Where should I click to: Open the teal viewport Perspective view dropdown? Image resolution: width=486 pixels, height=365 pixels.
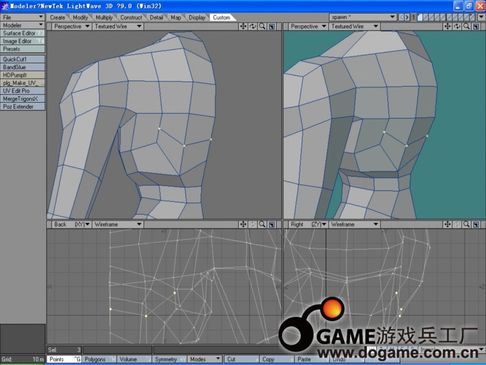click(x=308, y=26)
